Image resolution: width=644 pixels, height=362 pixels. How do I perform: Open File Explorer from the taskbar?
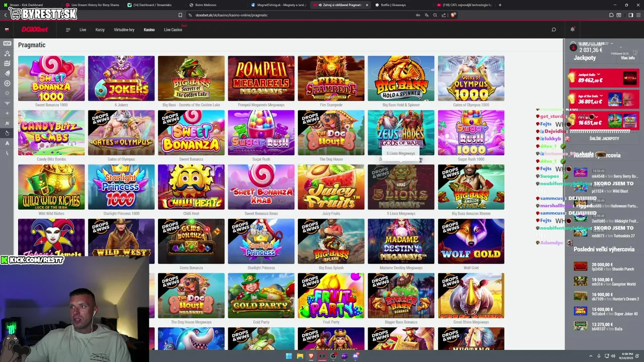(300, 356)
